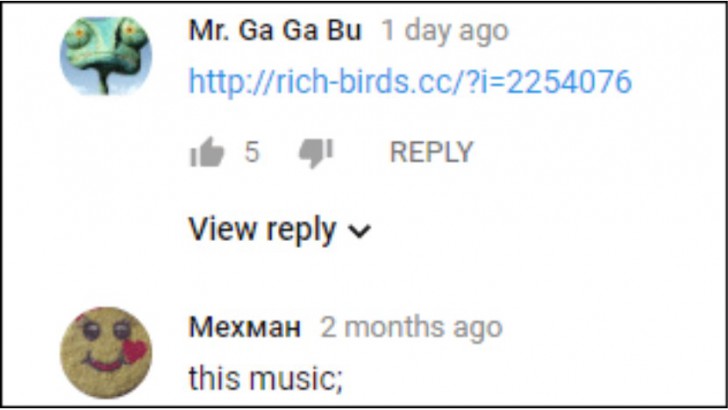Click the 2254076 referral number in the link
Screen dimensions: 728x410
(x=569, y=82)
